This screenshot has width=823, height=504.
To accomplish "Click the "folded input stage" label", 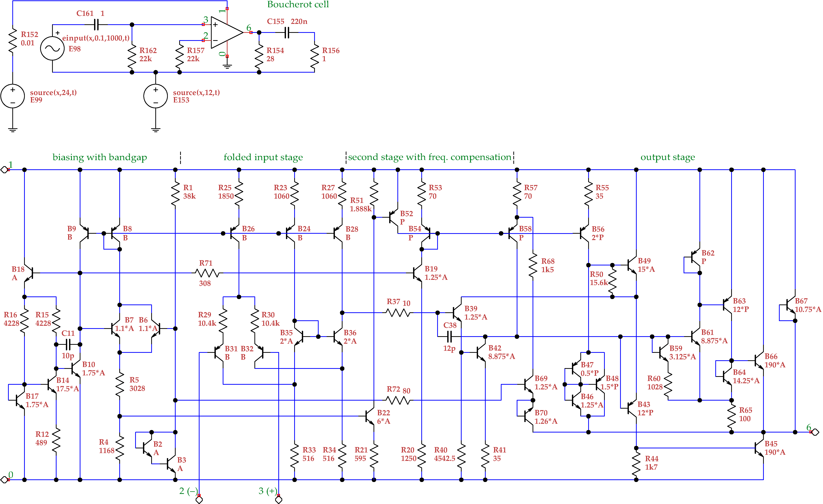I will tap(263, 157).
